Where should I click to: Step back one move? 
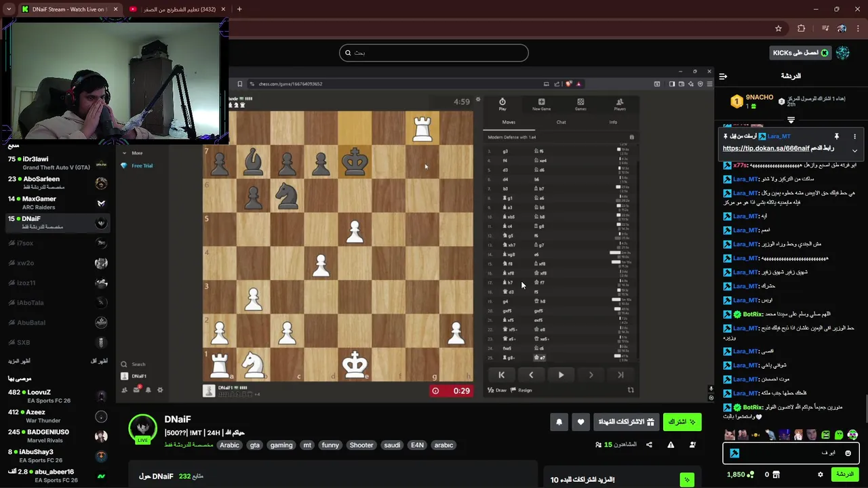click(531, 375)
